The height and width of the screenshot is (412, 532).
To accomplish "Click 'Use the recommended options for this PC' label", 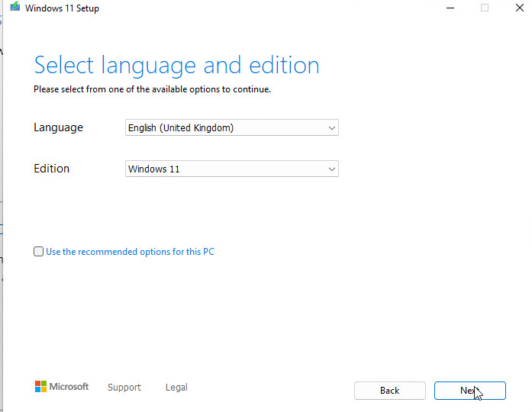I will point(130,252).
